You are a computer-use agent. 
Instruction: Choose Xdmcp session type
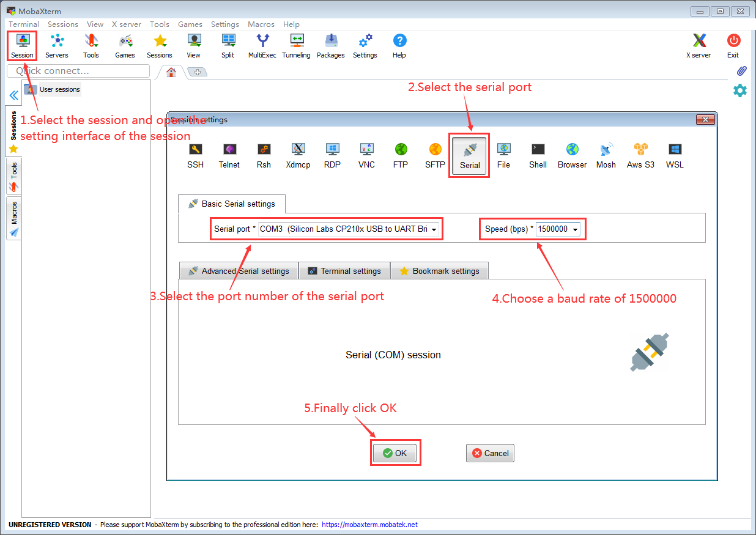[298, 156]
